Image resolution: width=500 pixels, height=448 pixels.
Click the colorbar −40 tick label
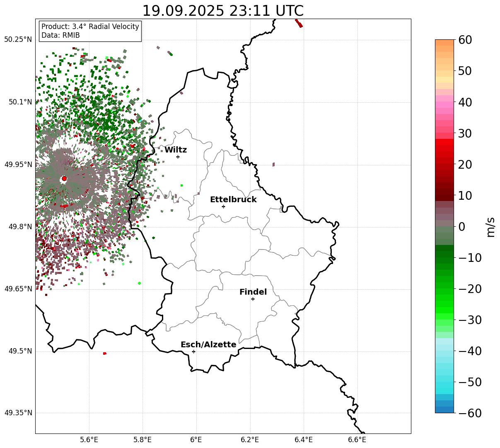(470, 351)
